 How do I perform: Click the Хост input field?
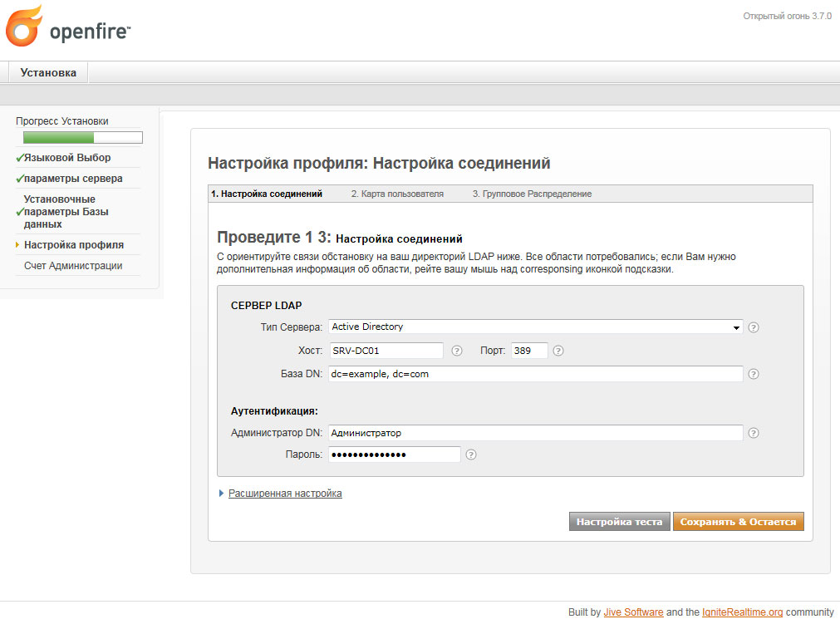(386, 351)
